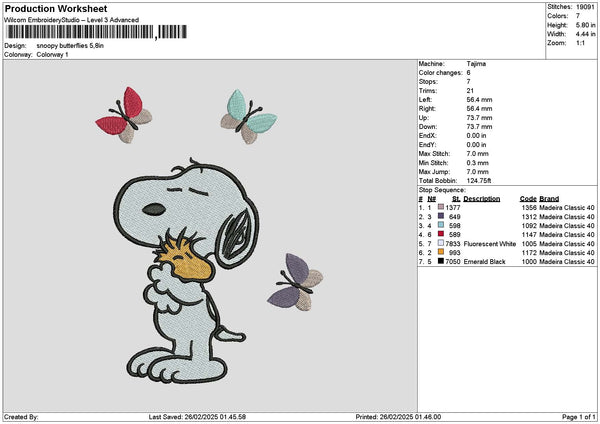600x424 pixels.
Task: Click the Page 1 of 1 indicator
Action: coord(579,417)
